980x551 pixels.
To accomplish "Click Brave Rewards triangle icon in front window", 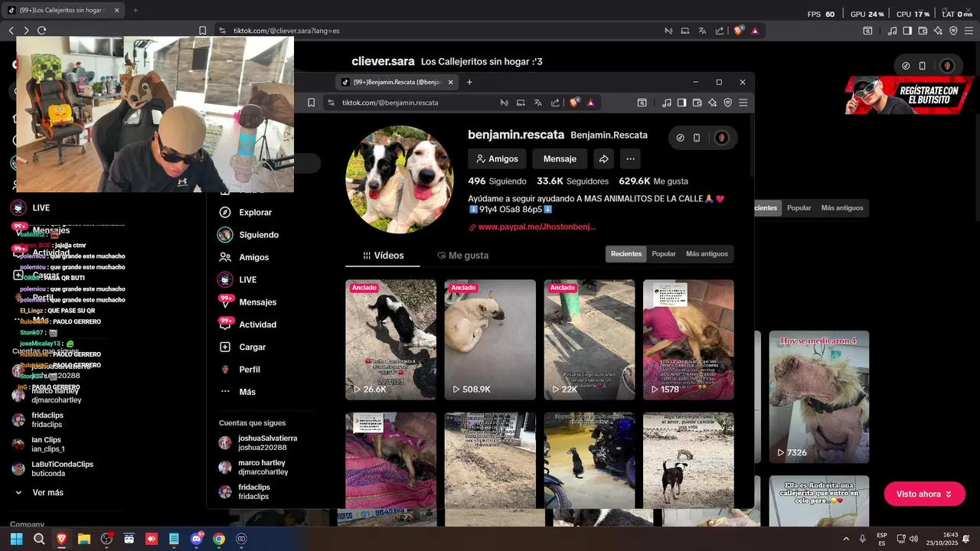I will [590, 103].
